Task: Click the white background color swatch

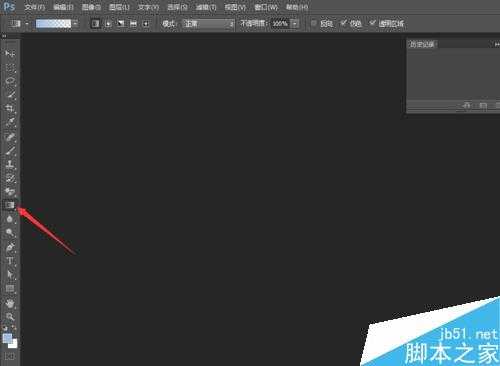Action: 14,344
